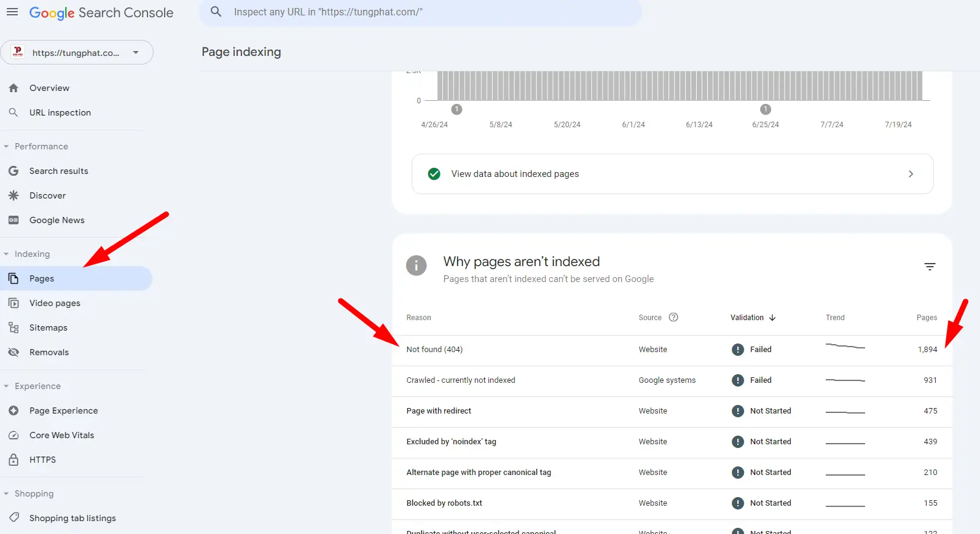
Task: Click the Removals hidden-eye icon
Action: (14, 352)
